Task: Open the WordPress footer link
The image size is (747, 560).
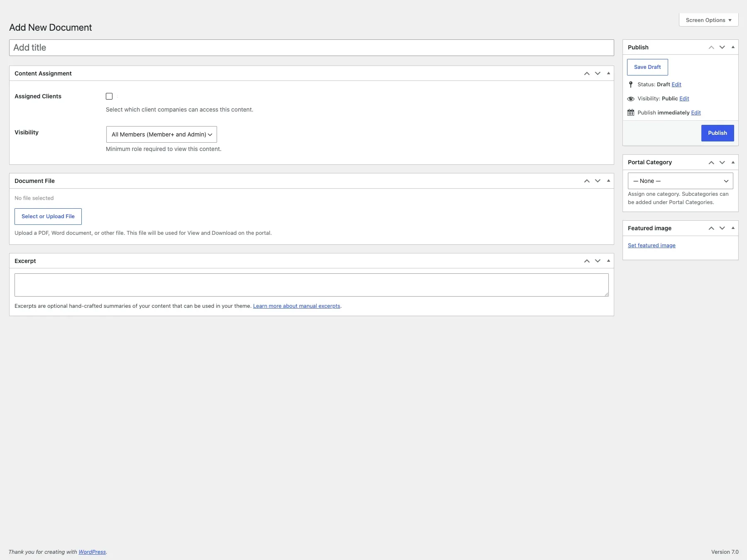Action: coord(92,552)
